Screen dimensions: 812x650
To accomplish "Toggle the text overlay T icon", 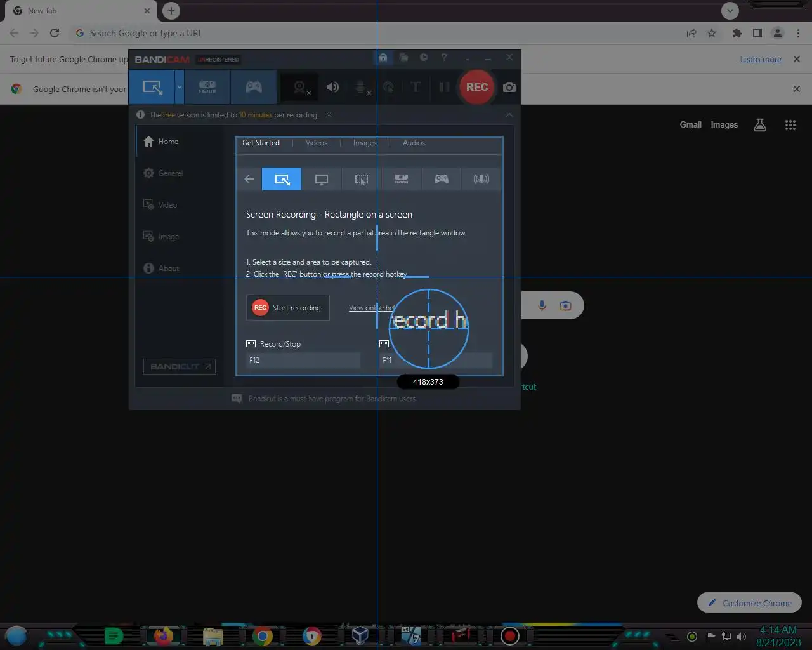I will (416, 87).
